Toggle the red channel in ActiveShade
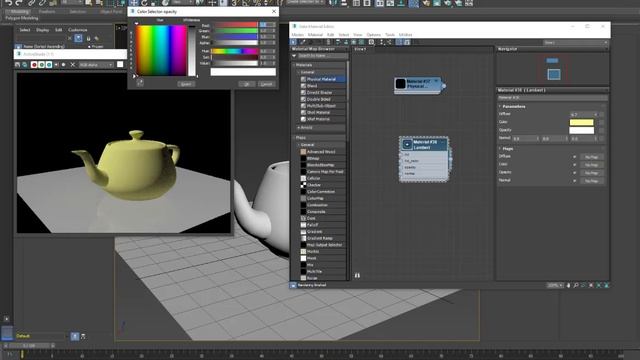This screenshot has width=640, height=360. coord(34,64)
